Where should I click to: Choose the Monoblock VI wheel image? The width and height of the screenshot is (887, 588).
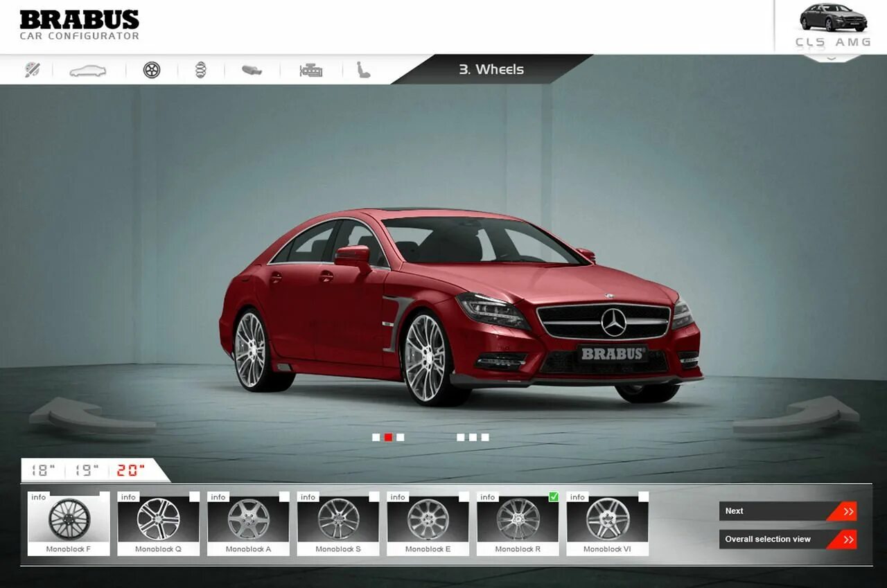[x=608, y=519]
